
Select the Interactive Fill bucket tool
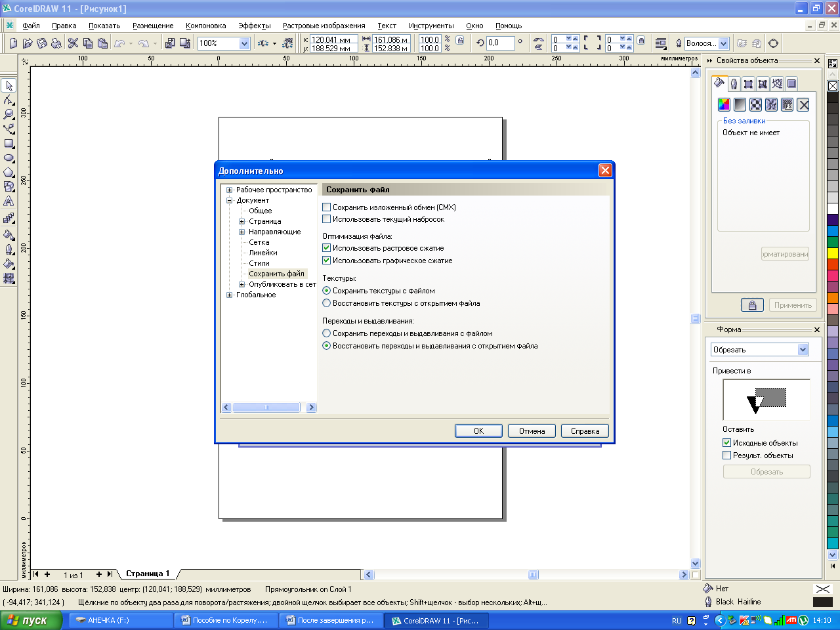[x=9, y=264]
